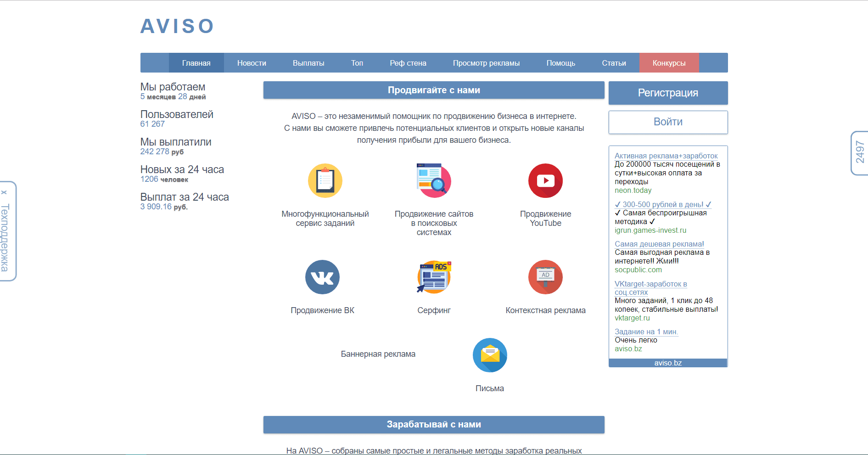Click the 2497 counter side tab
This screenshot has height=455, width=868.
click(x=860, y=152)
